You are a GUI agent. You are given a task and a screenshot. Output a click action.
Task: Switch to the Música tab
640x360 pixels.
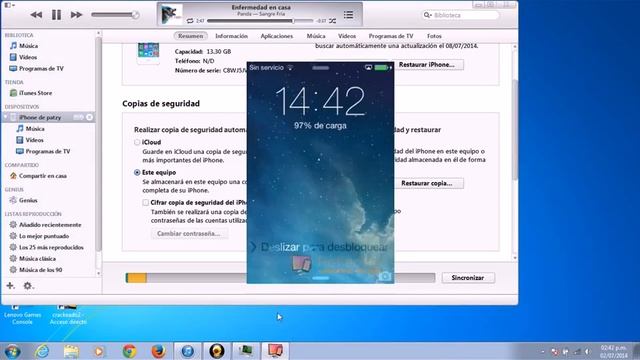click(316, 36)
